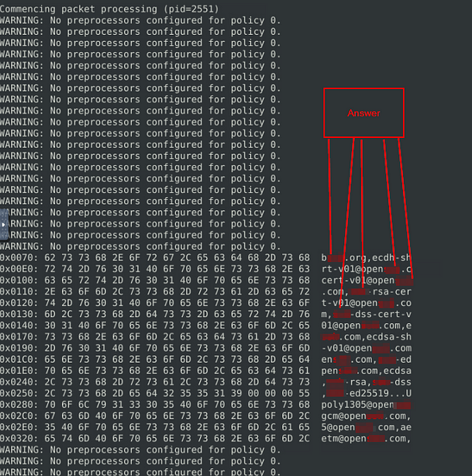The image size is (472, 476).
Task: Select the poly1305@open ASCII text
Action: 357,405
